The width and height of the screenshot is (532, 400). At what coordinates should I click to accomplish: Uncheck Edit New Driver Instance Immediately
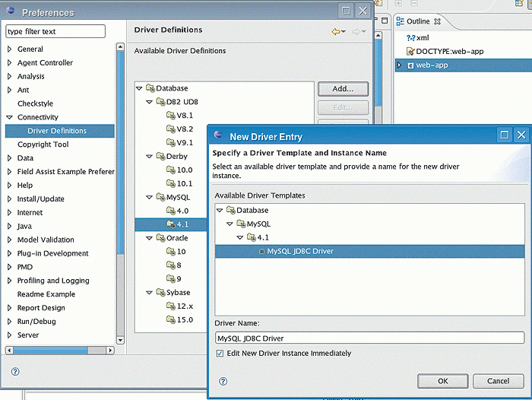click(x=220, y=354)
